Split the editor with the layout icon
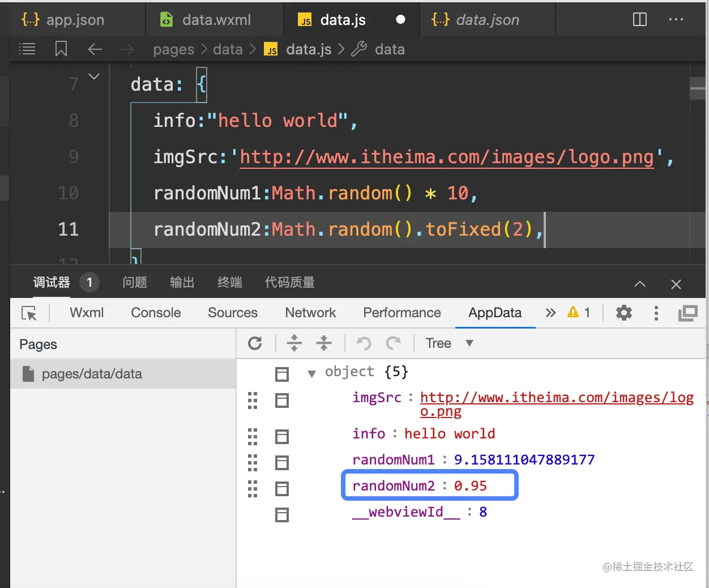Image resolution: width=709 pixels, height=588 pixels. (x=640, y=19)
